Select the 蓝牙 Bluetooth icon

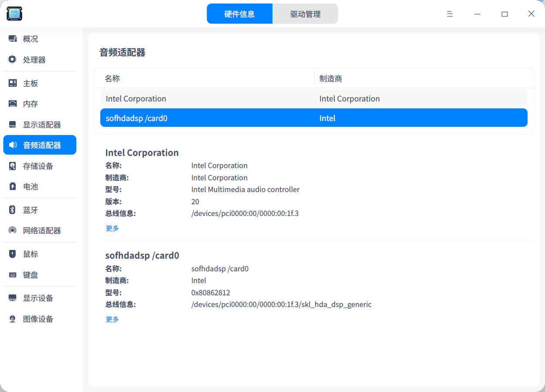[x=13, y=210]
